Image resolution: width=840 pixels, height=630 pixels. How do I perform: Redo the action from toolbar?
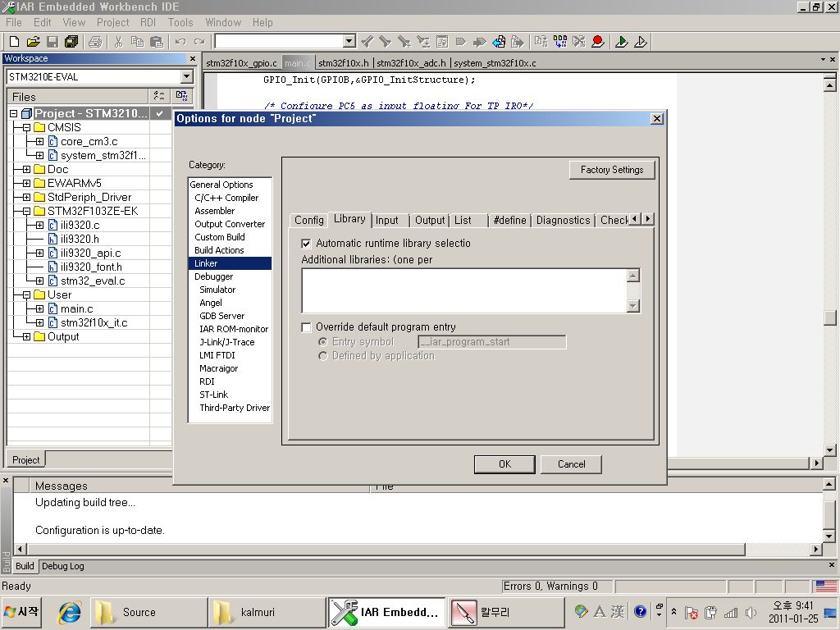pyautogui.click(x=199, y=41)
